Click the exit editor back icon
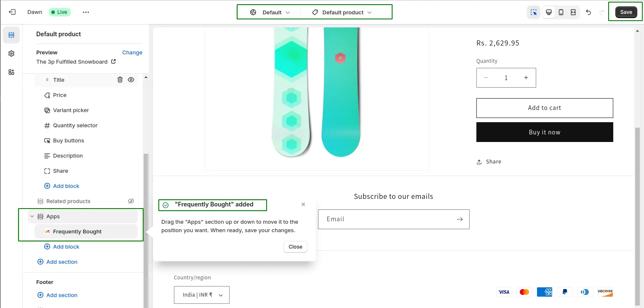644x308 pixels. coord(12,12)
